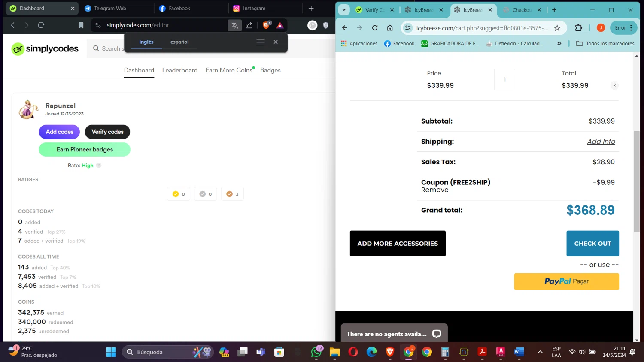Open the Earn More Coins tab

[229, 70]
